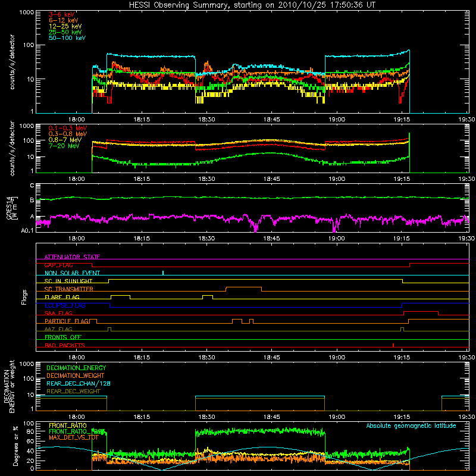Select the NON_SOLAR_EVENT flag label
The height and width of the screenshot is (476, 476).
[72, 273]
